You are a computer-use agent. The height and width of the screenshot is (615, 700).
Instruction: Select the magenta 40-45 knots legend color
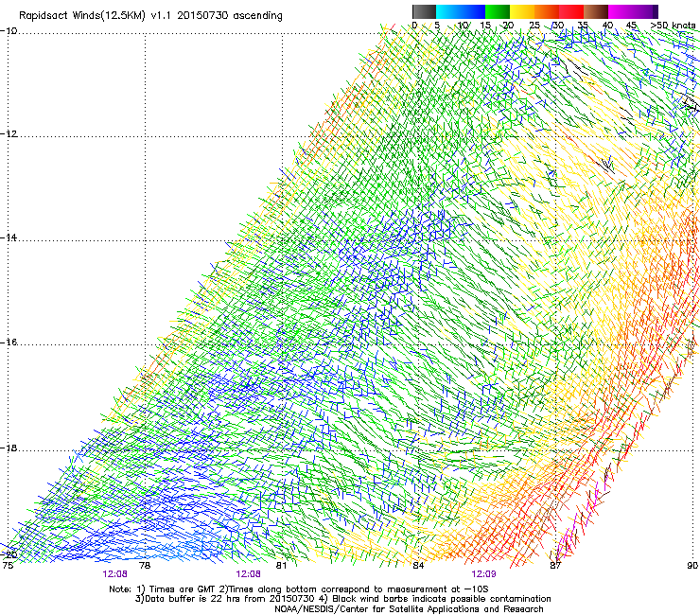pyautogui.click(x=621, y=11)
